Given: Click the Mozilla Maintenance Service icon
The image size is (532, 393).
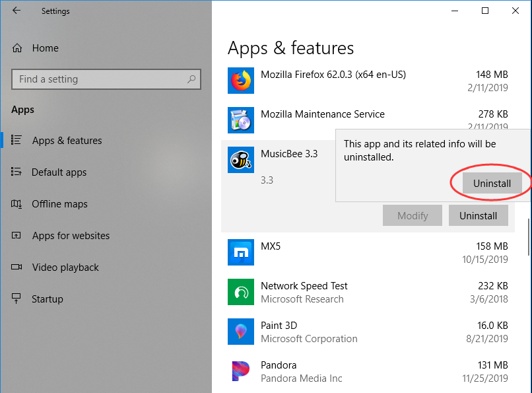Looking at the screenshot, I should (241, 120).
